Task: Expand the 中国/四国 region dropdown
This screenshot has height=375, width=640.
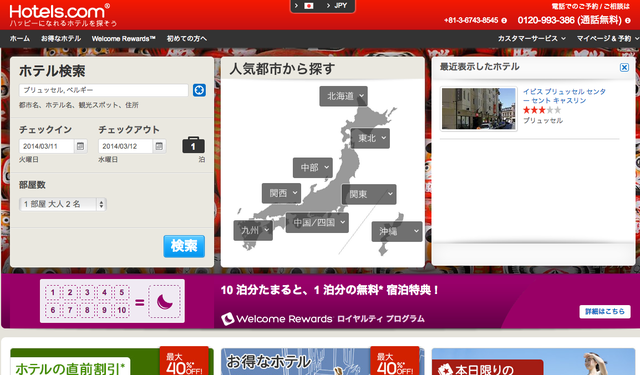Action: [317, 223]
